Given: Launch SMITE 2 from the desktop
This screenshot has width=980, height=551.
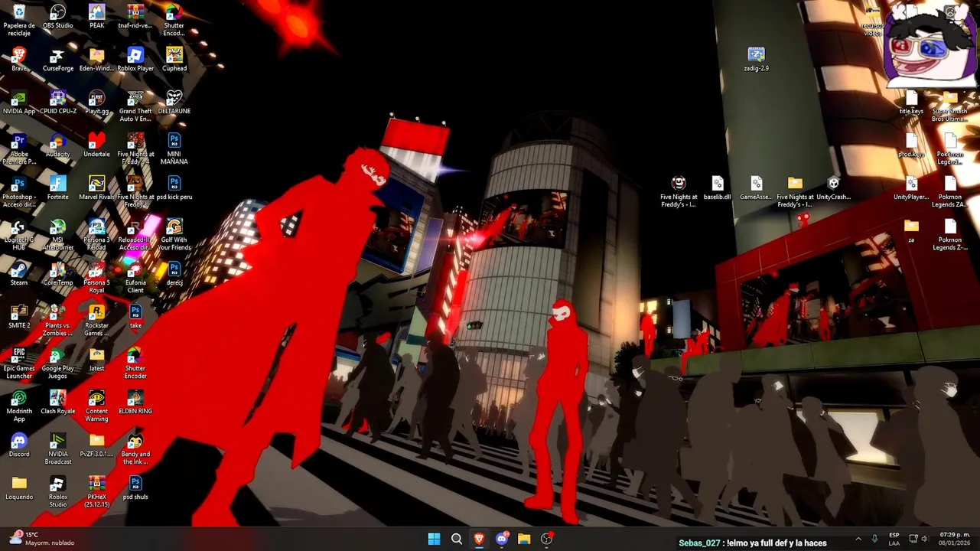Looking at the screenshot, I should point(19,316).
